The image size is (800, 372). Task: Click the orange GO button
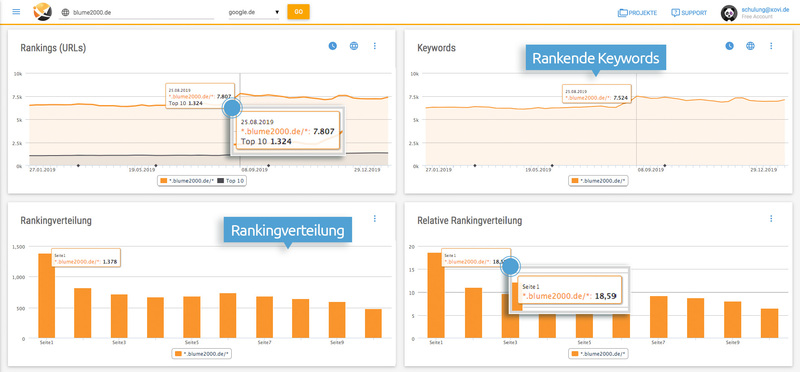tap(298, 12)
